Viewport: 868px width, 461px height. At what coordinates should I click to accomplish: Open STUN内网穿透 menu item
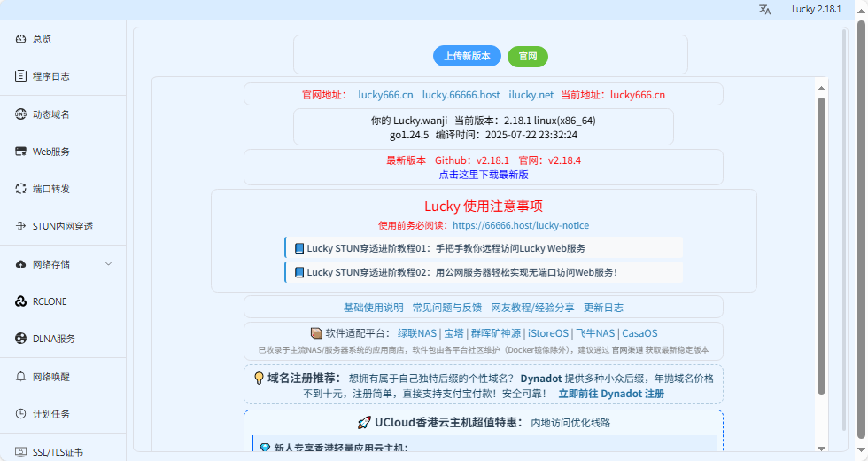[x=63, y=226]
